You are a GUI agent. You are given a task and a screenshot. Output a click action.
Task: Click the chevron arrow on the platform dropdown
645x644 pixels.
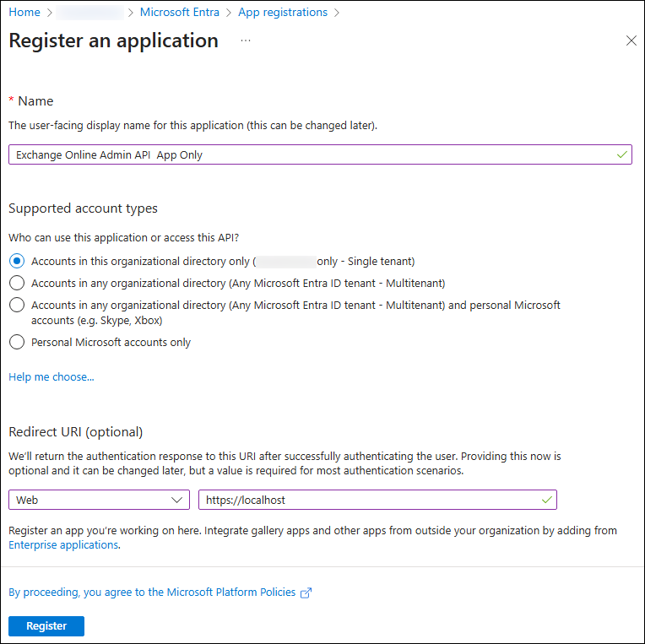pyautogui.click(x=177, y=500)
